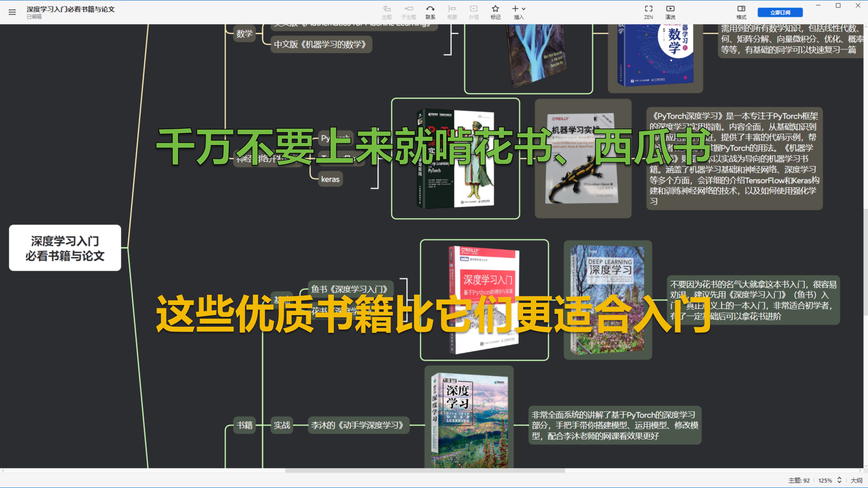This screenshot has height=488, width=868.
Task: Select the 李沐的《动手学深度学习》 node
Action: [x=358, y=425]
